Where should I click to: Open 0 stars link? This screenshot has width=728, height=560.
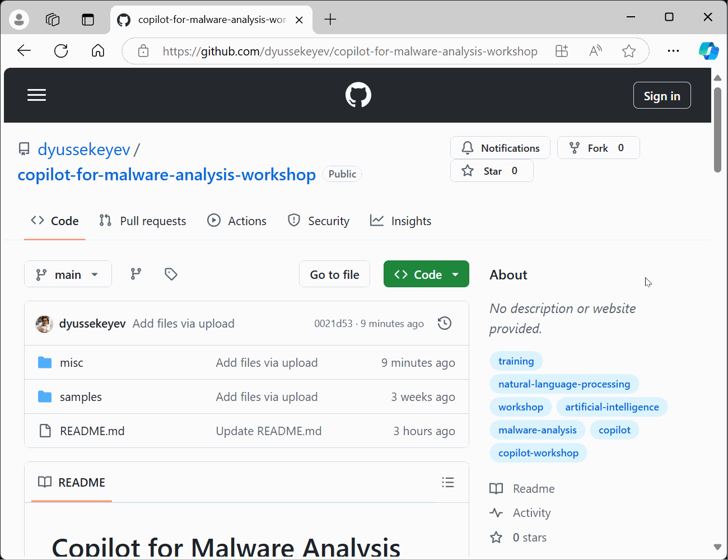(519, 538)
